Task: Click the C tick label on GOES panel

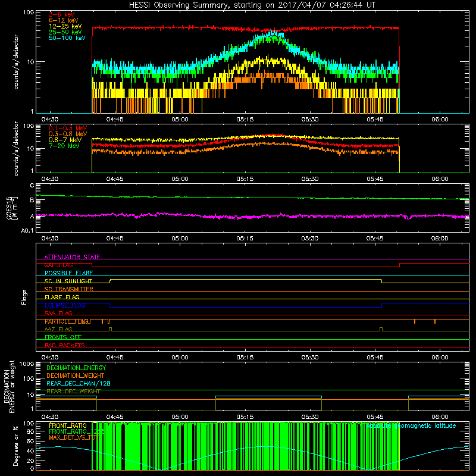Action: 32,186
